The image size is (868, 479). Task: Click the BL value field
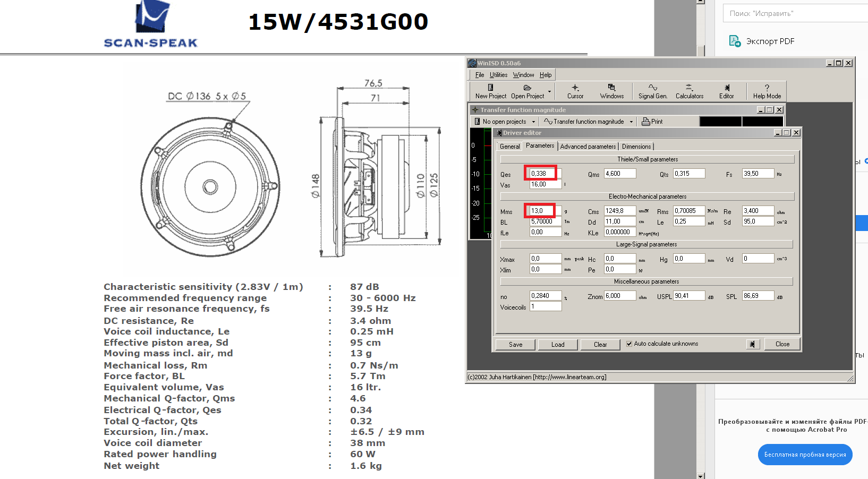point(546,221)
